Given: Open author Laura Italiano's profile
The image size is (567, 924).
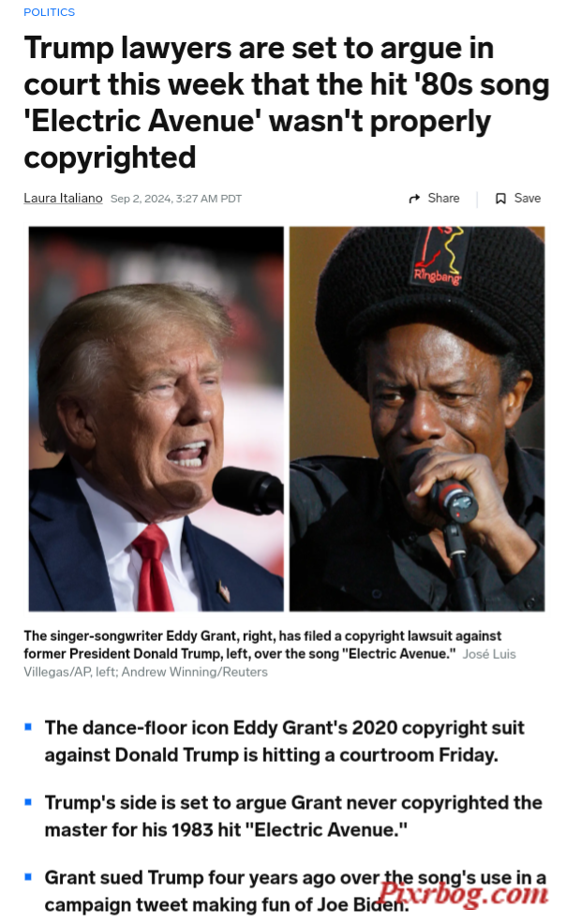Looking at the screenshot, I should pos(63,199).
